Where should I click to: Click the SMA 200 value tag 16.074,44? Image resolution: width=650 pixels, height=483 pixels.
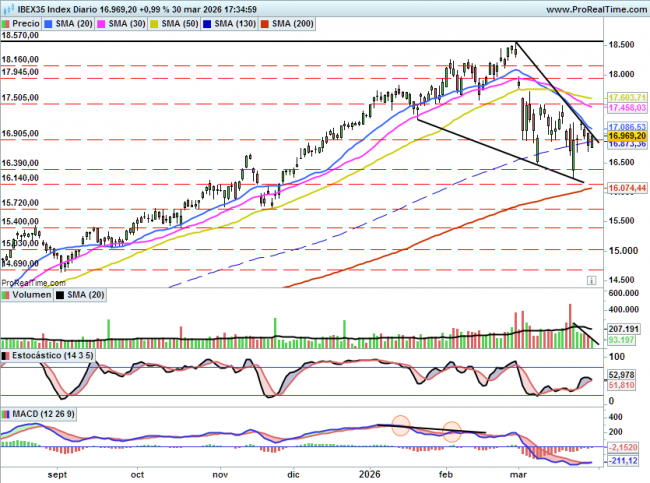(x=627, y=188)
